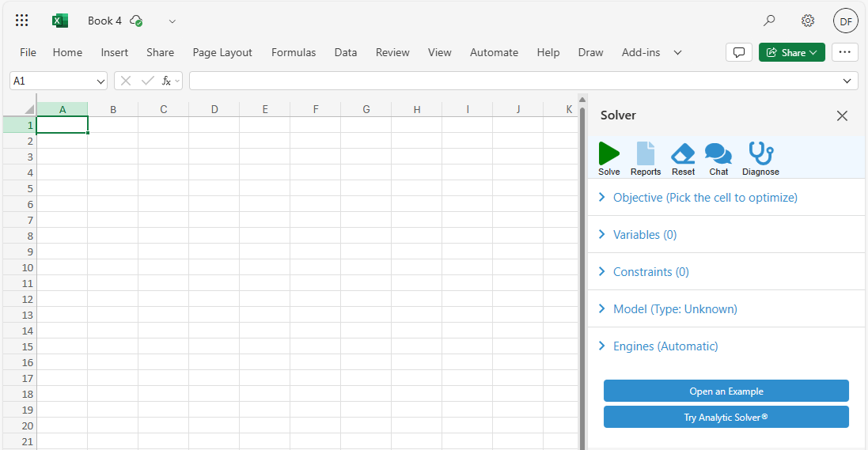Click the Open an Example button
This screenshot has width=868, height=450.
point(726,391)
